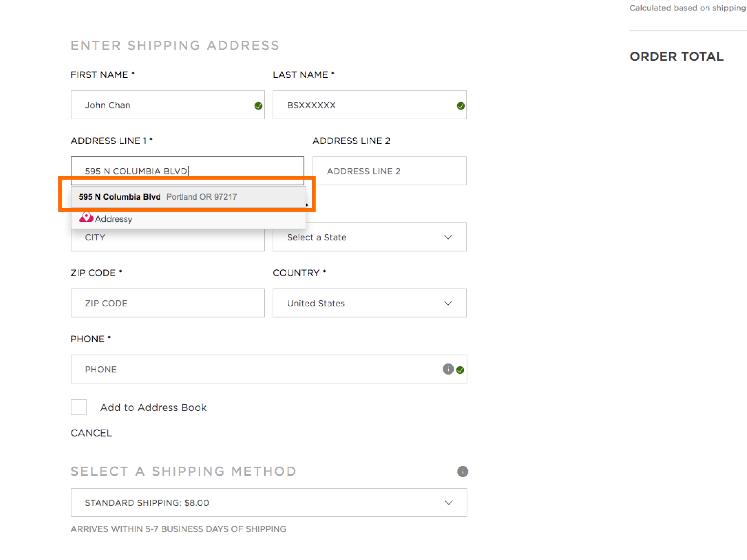Image resolution: width=747 pixels, height=560 pixels.
Task: Click into the Phone number field
Action: point(256,369)
